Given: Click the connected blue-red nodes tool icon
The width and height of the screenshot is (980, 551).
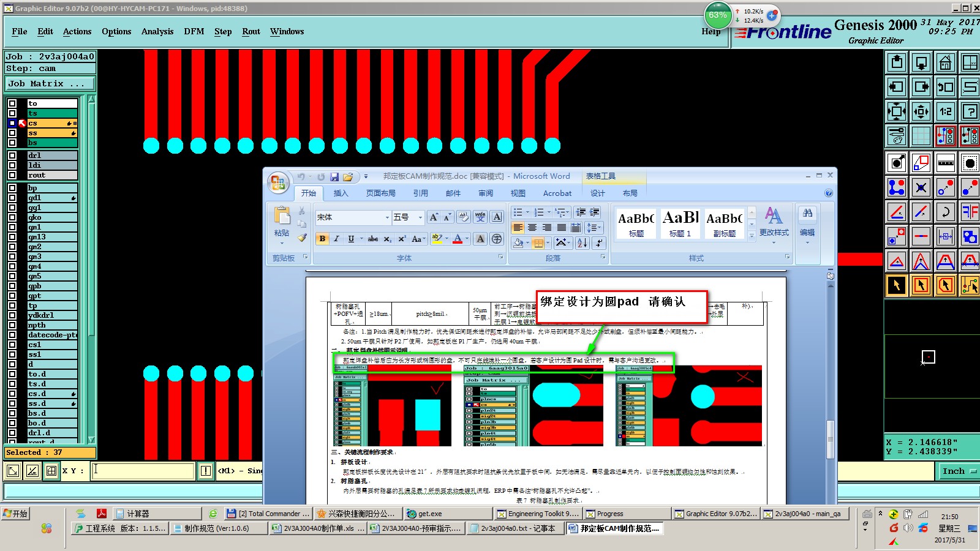Looking at the screenshot, I should pyautogui.click(x=897, y=187).
